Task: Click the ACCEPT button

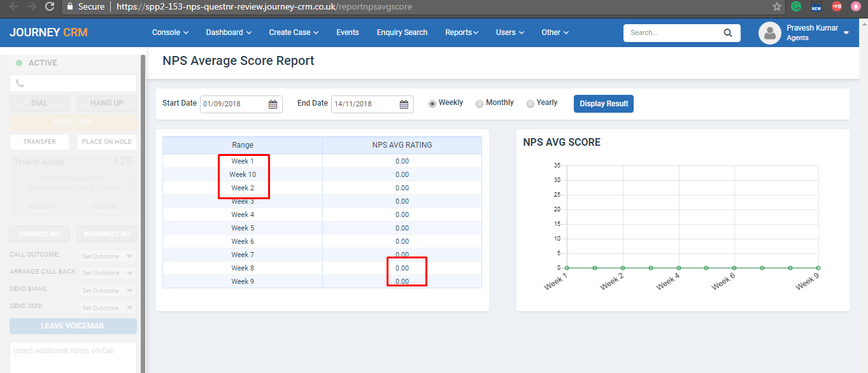Action: point(42,207)
